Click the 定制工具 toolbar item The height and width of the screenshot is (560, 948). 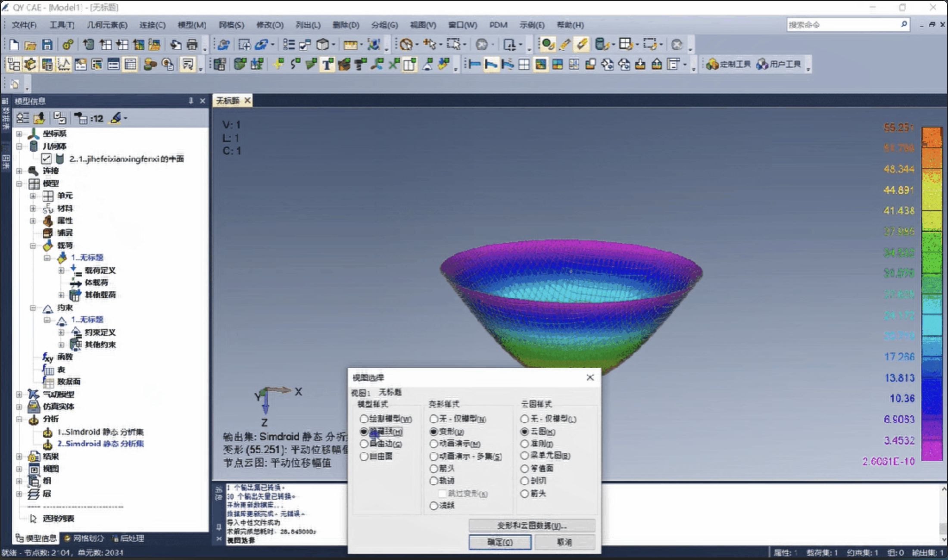729,64
